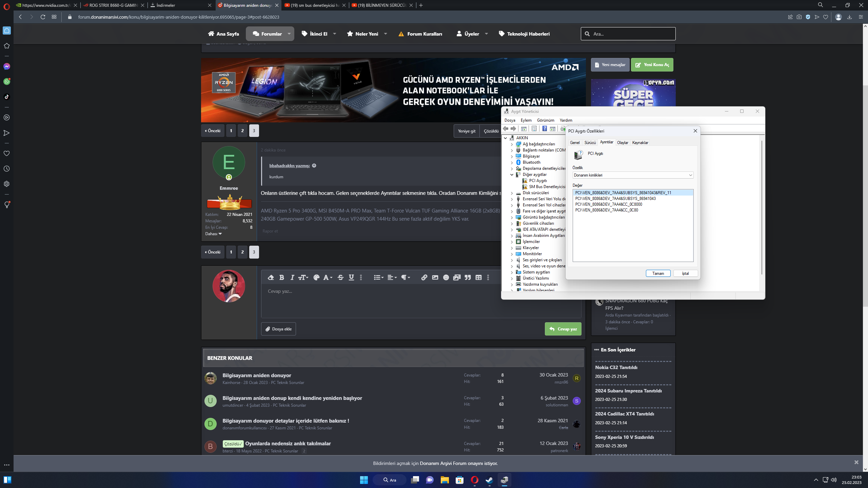
Task: Insert an image in the reply editor
Action: pos(435,278)
